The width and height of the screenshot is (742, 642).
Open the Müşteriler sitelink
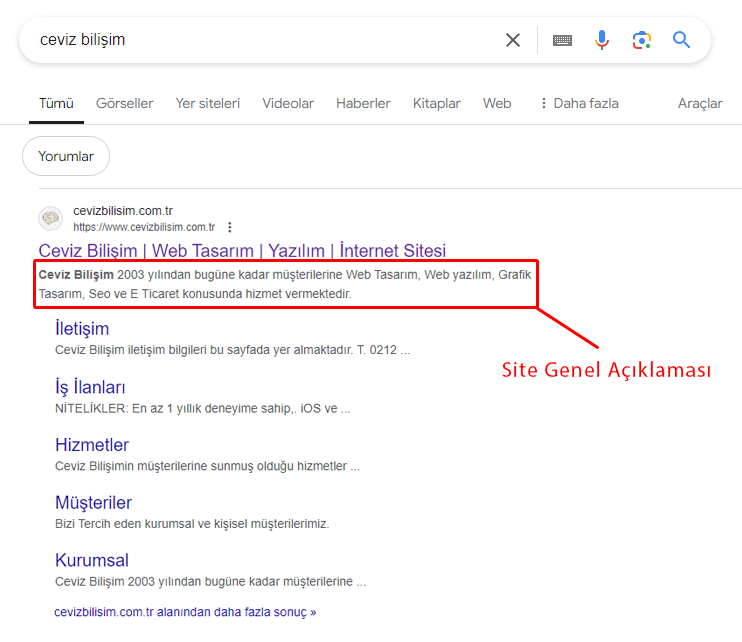click(x=93, y=503)
